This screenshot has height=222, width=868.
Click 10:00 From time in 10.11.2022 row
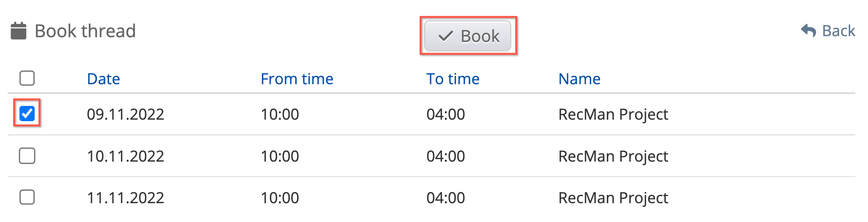[x=280, y=156]
